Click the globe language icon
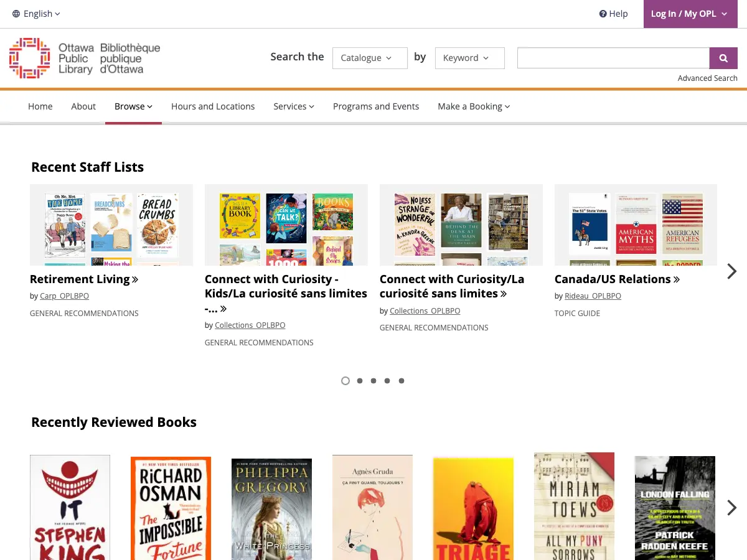Image resolution: width=747 pixels, height=560 pixels. (x=16, y=14)
